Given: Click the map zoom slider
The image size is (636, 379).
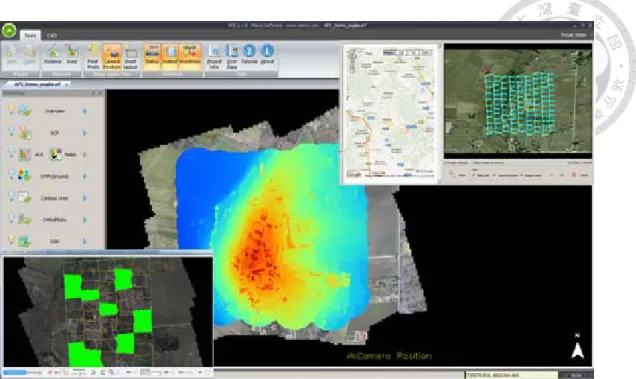Looking at the screenshot, I should [x=352, y=62].
